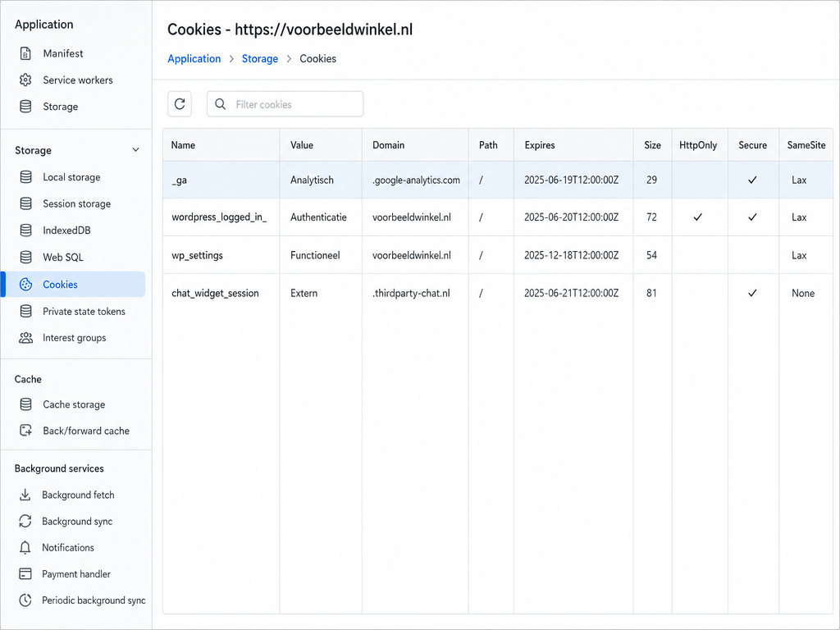Open Payment handler service
This screenshot has height=630, width=840.
(x=76, y=573)
